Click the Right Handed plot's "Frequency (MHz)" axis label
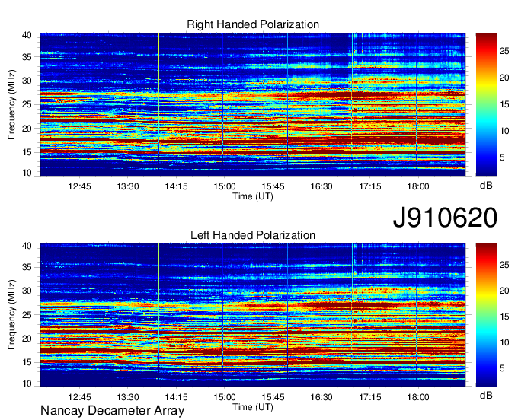Screen dimensions: 518x420 (11, 104)
